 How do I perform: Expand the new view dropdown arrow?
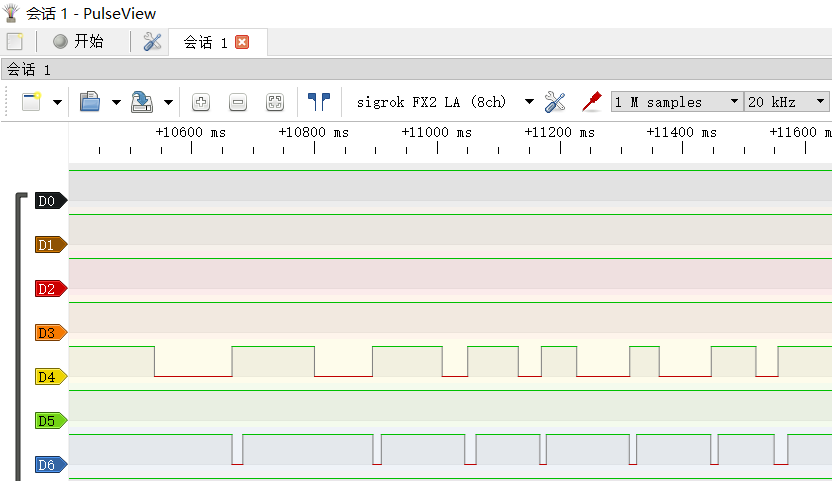coord(57,102)
